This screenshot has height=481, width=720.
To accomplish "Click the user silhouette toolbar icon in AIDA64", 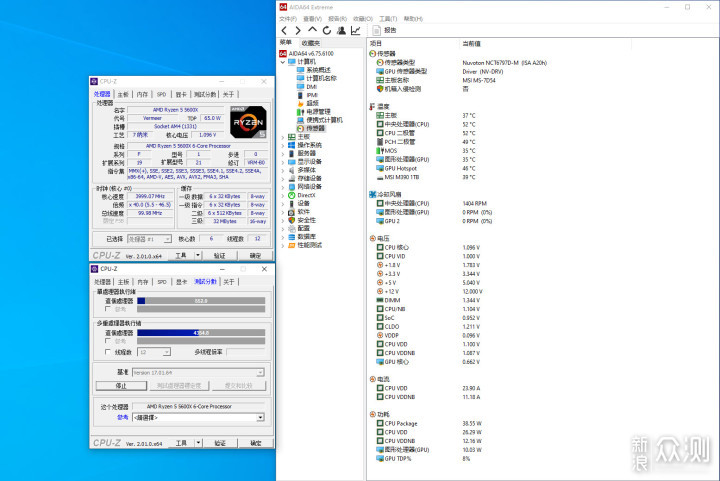I will (341, 30).
